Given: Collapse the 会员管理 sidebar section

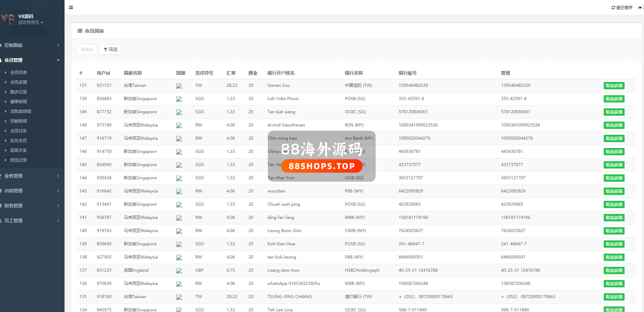Looking at the screenshot, I should [x=31, y=60].
